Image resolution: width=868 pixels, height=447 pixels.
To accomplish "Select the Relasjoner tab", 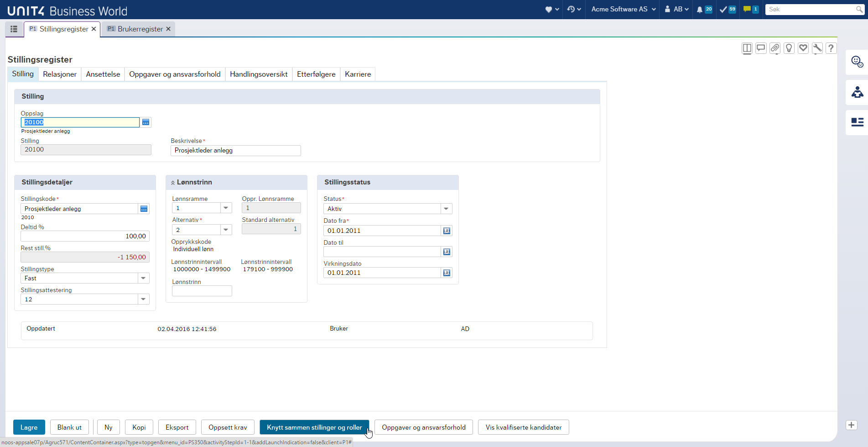I will 60,74.
